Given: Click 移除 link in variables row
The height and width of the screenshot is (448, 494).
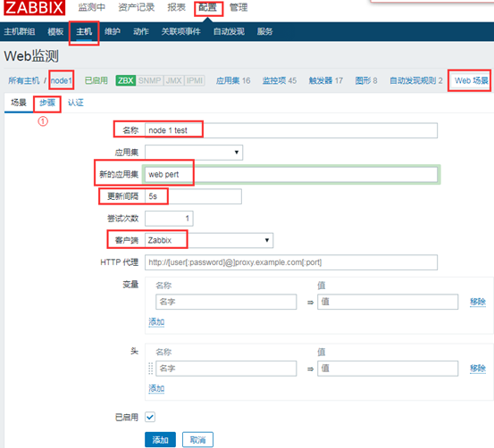Looking at the screenshot, I should [x=478, y=302].
